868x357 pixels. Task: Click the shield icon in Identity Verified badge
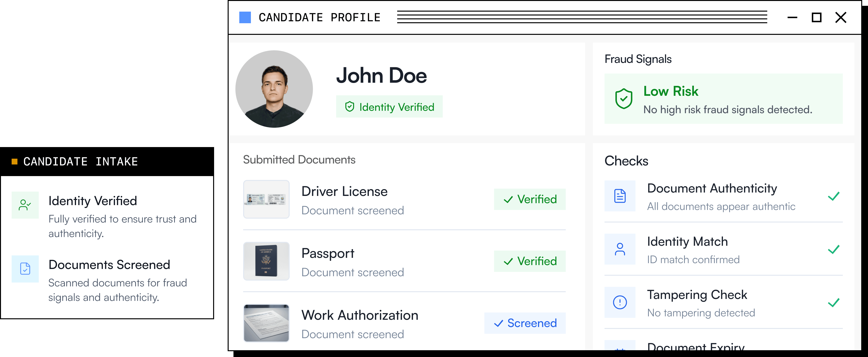click(350, 107)
